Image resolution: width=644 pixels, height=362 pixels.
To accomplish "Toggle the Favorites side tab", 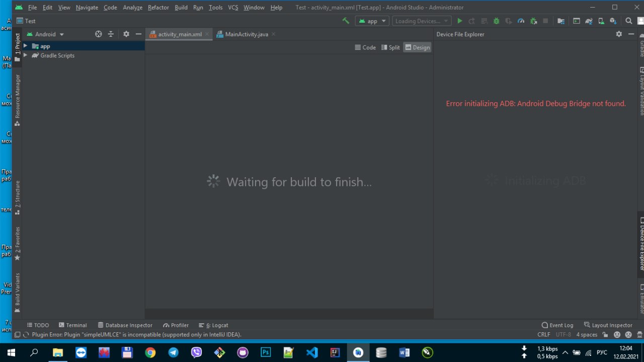I will pyautogui.click(x=17, y=244).
